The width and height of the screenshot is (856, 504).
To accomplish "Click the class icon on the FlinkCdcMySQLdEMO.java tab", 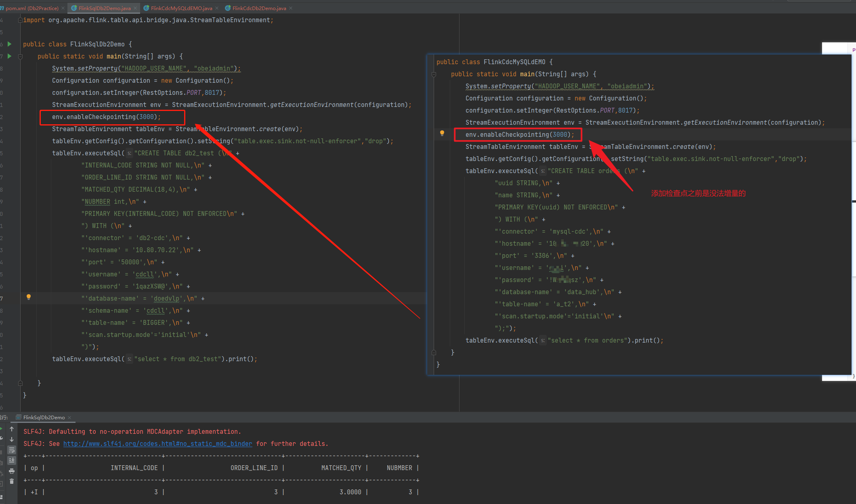I will click(146, 8).
